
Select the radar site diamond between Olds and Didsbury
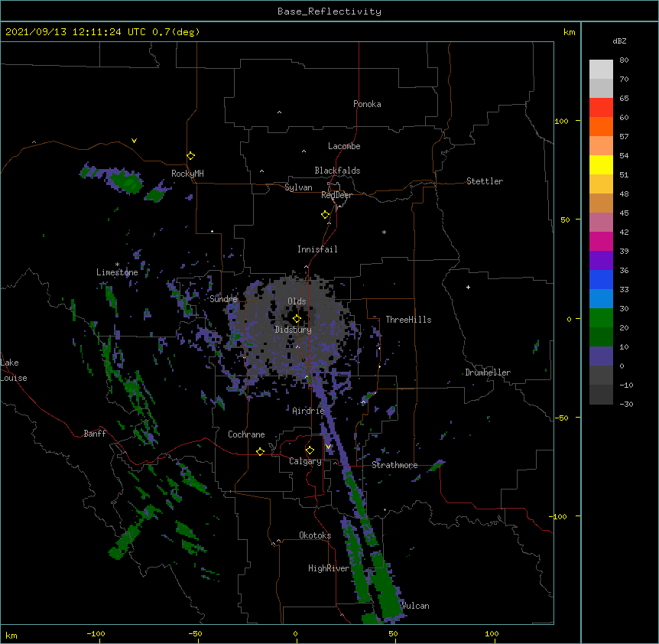pos(297,318)
